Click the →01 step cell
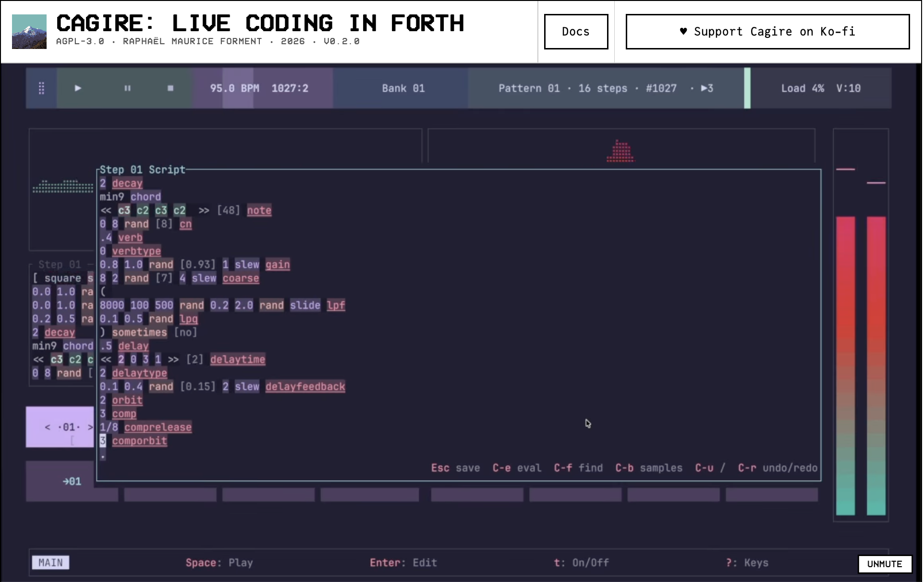This screenshot has height=582, width=924. tap(72, 482)
